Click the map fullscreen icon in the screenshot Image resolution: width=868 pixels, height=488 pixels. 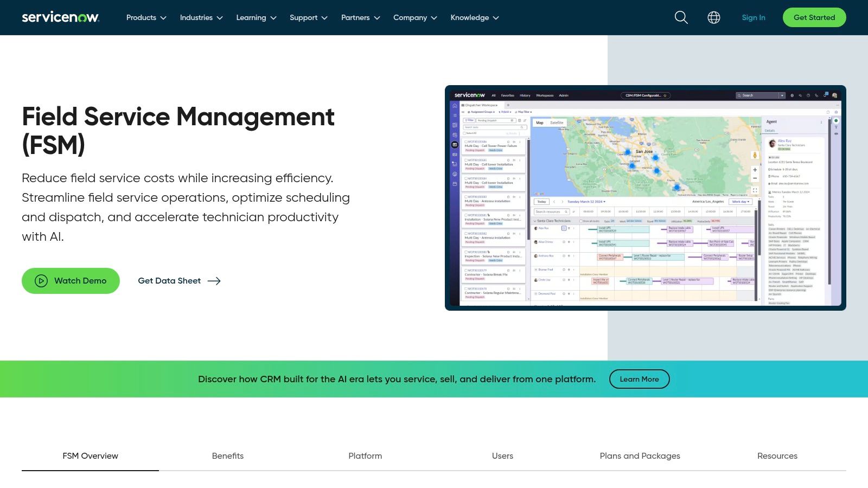click(755, 190)
